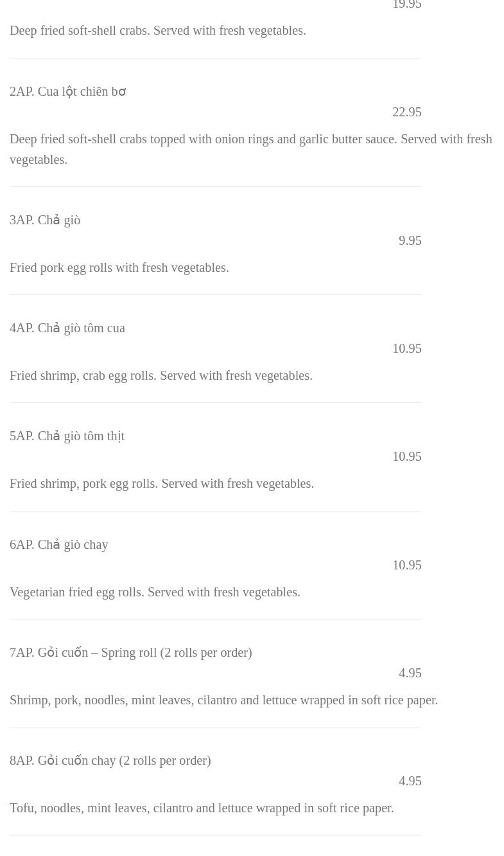Screen dimensions: 504x856
Task: Select the shrimp, pork, noodles spring roll description
Action: 223,700
